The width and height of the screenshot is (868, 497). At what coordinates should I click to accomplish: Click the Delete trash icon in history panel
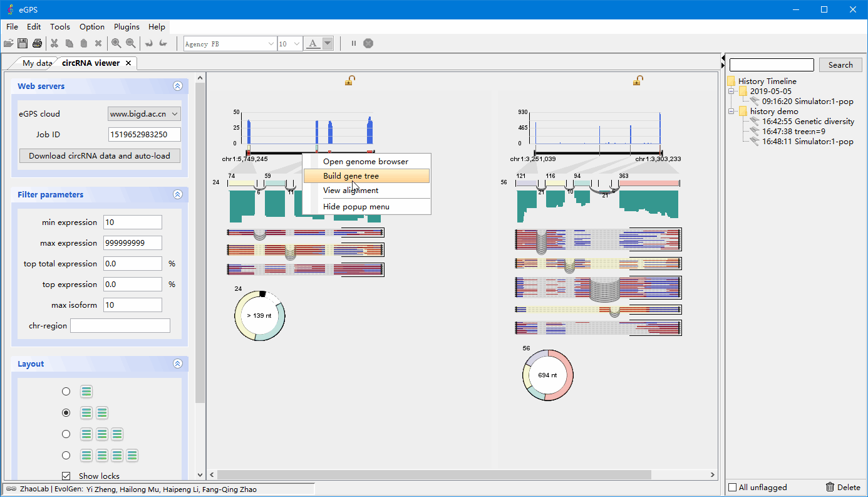[830, 487]
